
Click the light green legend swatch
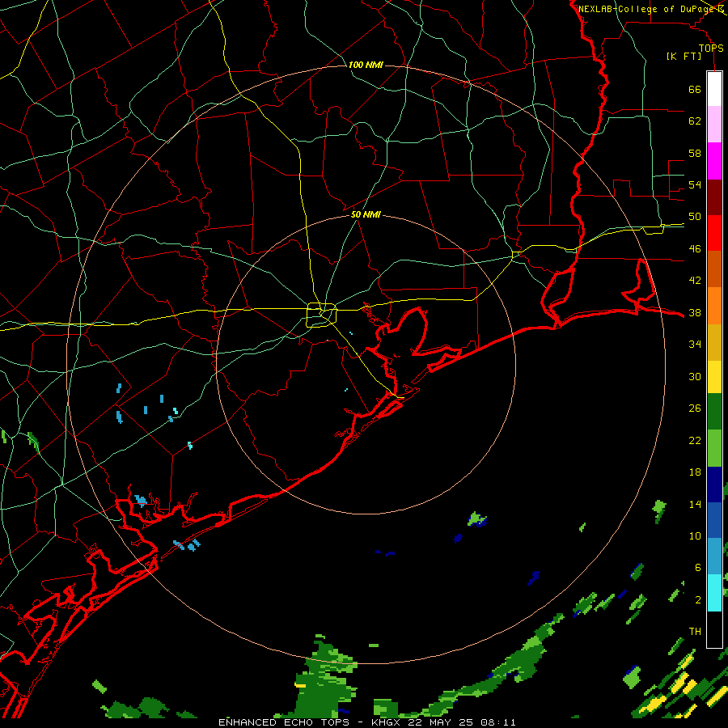[714, 448]
